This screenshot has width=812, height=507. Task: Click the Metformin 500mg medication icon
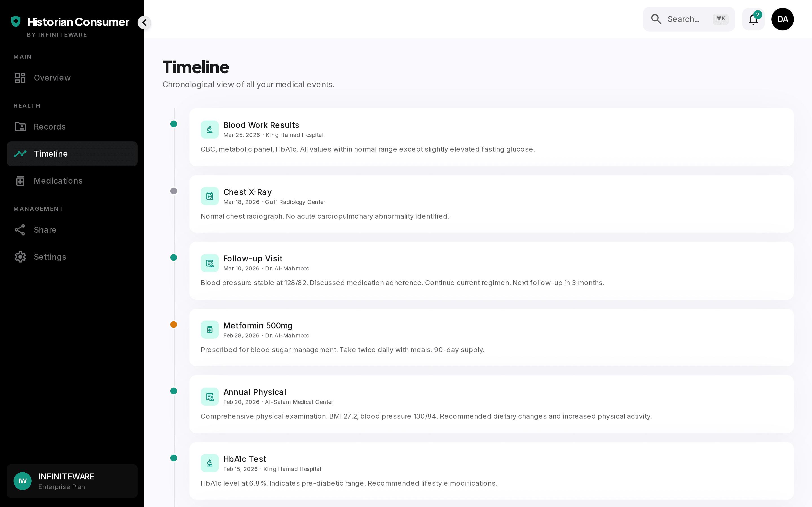pos(210,330)
